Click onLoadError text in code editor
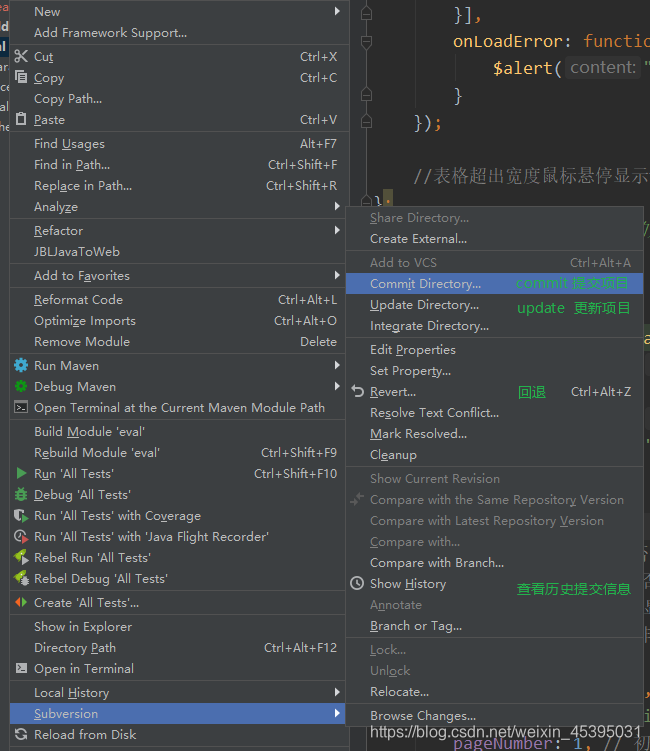The height and width of the screenshot is (751, 650). tap(507, 41)
